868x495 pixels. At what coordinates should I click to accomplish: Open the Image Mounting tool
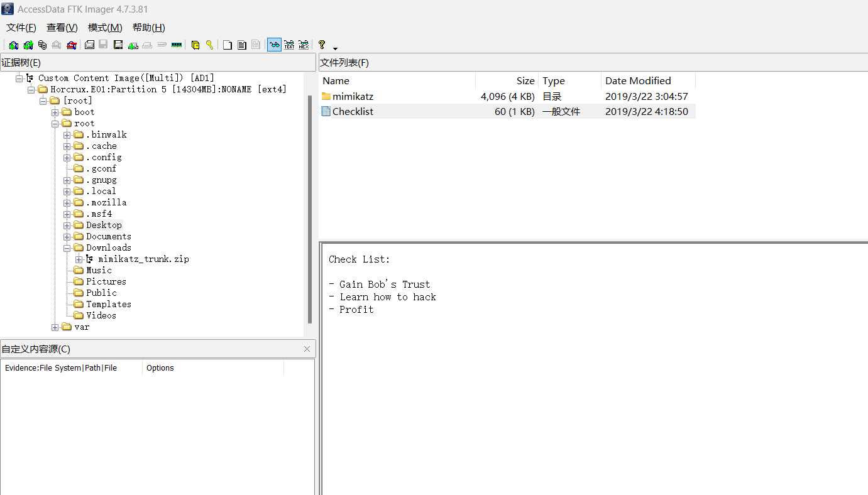point(42,45)
